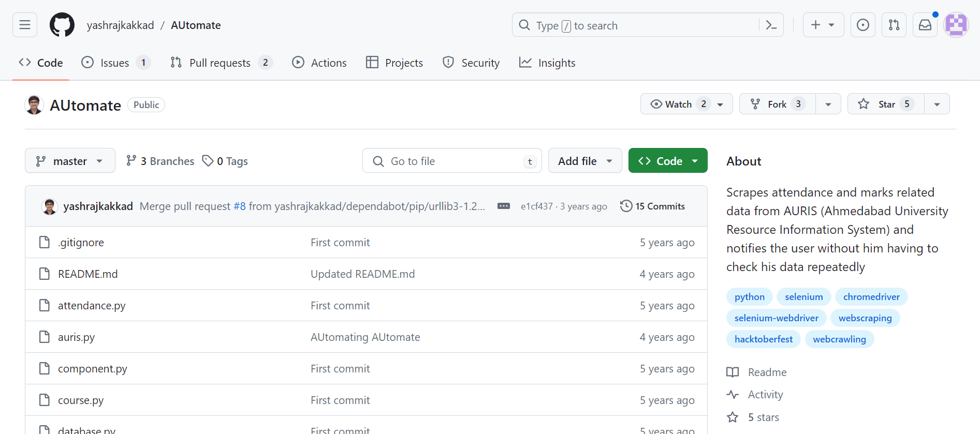
Task: Click the GitHub logo home icon
Action: (62, 25)
